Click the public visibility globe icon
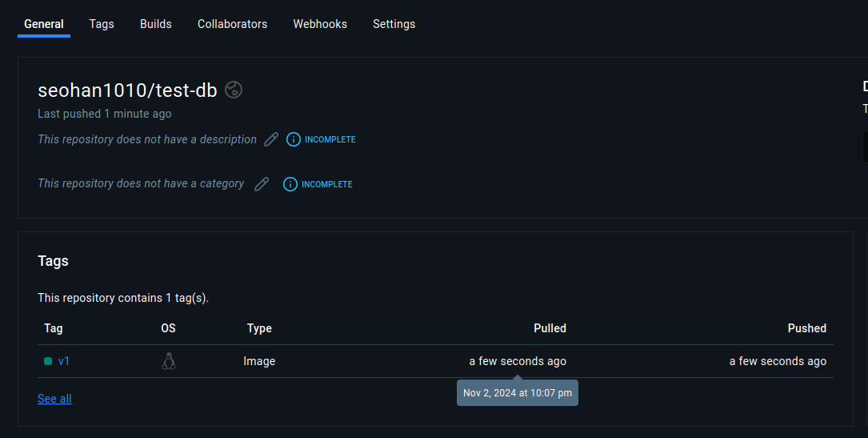 click(234, 90)
